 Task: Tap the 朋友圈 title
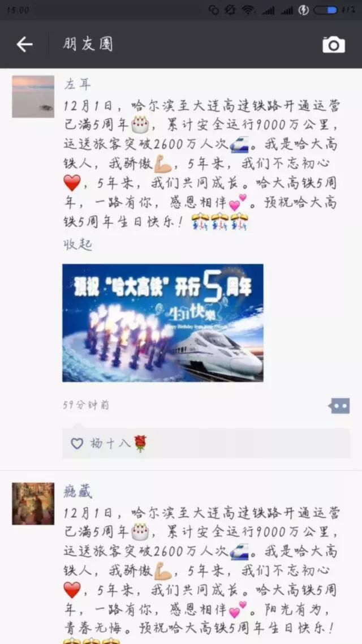click(88, 44)
